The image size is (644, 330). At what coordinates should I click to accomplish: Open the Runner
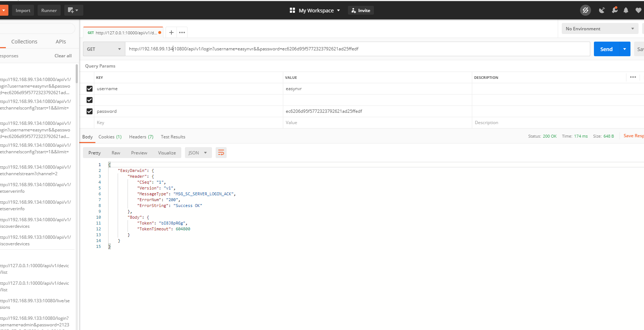49,10
